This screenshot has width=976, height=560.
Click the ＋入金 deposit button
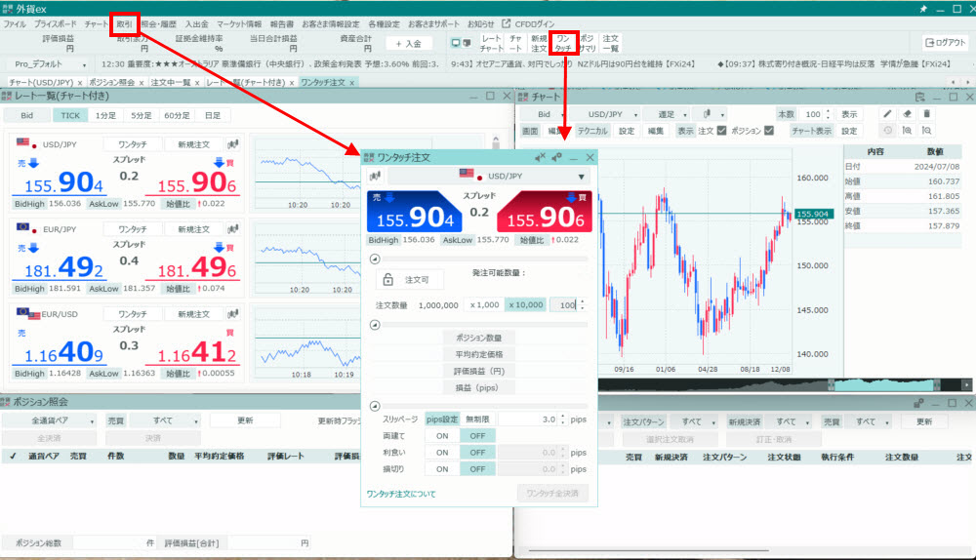click(409, 43)
